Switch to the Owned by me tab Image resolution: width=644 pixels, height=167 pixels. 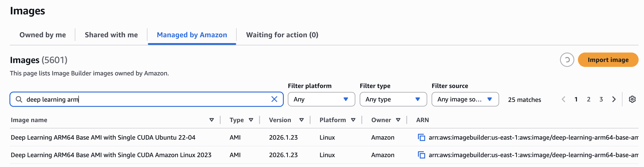click(42, 35)
